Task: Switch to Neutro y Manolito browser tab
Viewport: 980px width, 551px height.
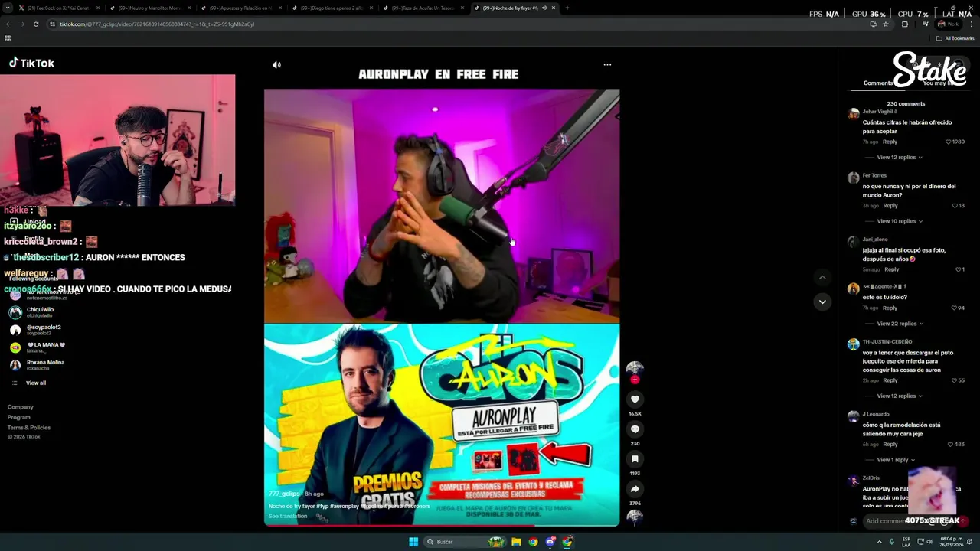Action: point(149,8)
